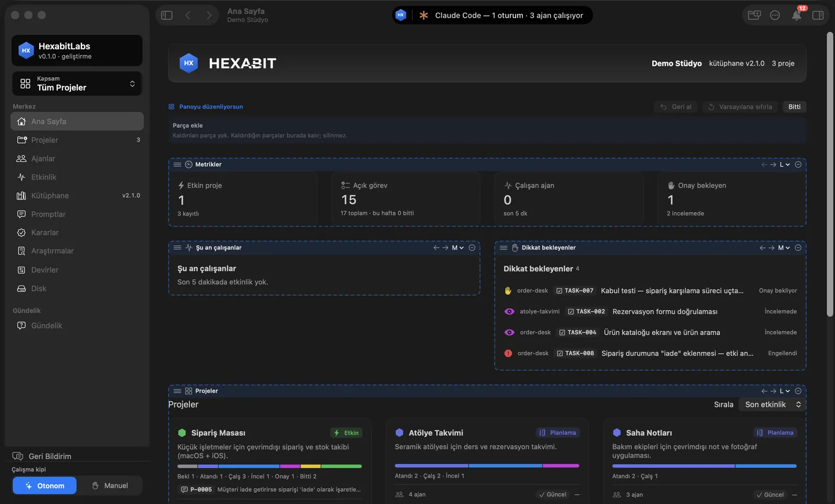The height and width of the screenshot is (504, 835).
Task: Click Sipariş Masası status progress bar
Action: (269, 466)
